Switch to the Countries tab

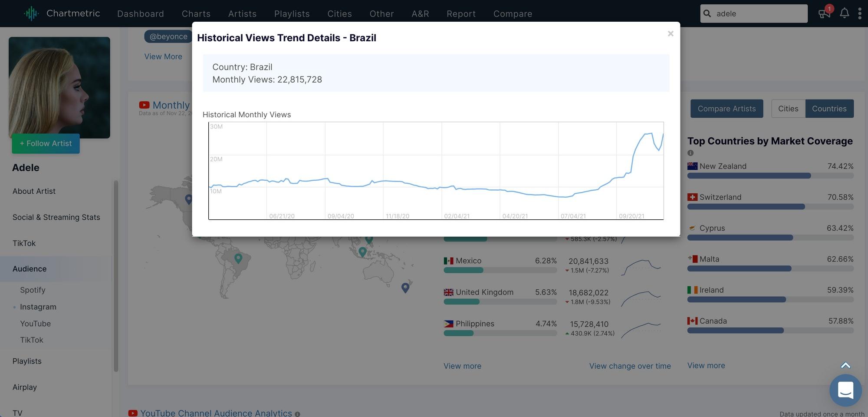[x=829, y=109]
